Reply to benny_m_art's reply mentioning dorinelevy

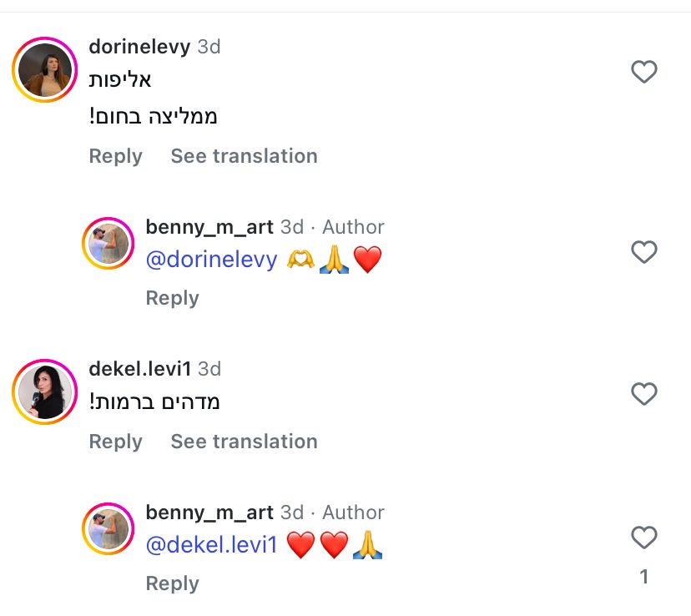(172, 298)
